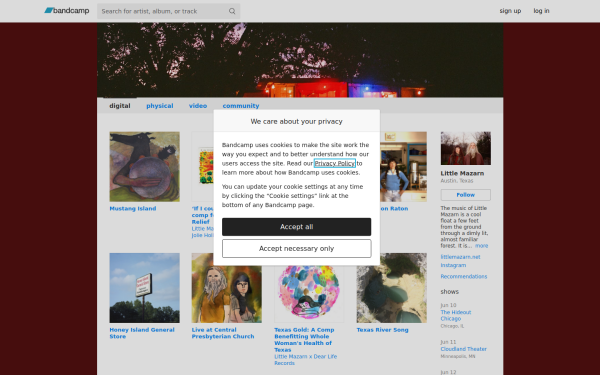This screenshot has height=375, width=600.
Task: Open the Mustang Island album cover
Action: pos(144,166)
